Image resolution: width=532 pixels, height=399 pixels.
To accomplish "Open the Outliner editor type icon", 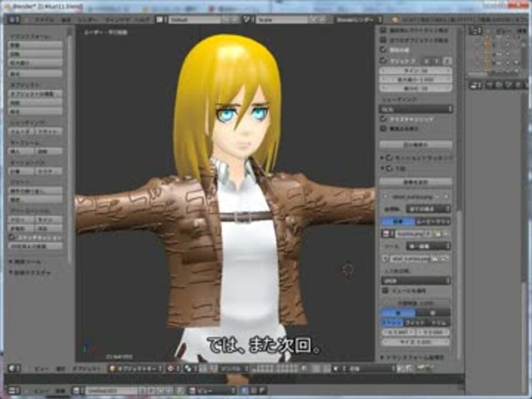I will click(x=475, y=31).
